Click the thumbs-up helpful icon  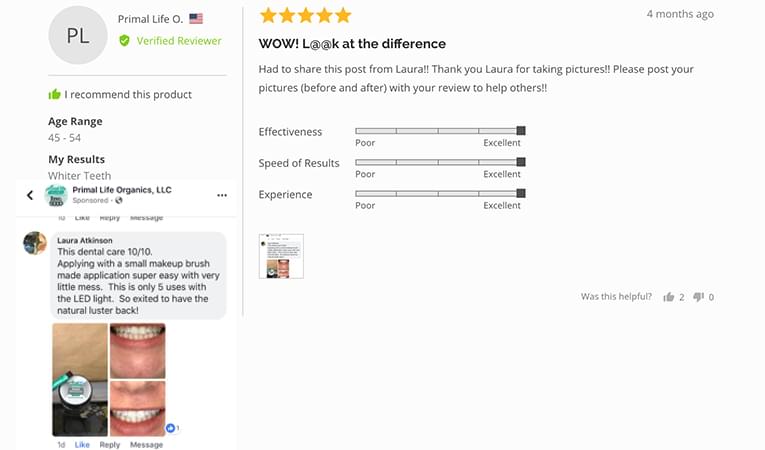coord(668,297)
